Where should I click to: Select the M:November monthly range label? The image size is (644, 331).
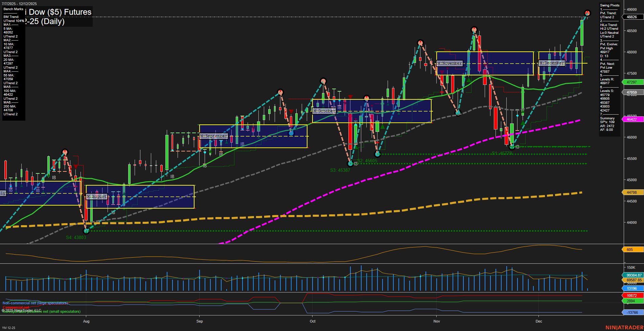pyautogui.click(x=449, y=63)
